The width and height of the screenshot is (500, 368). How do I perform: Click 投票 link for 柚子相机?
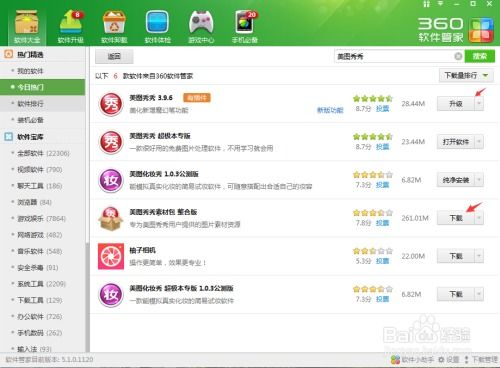(383, 261)
